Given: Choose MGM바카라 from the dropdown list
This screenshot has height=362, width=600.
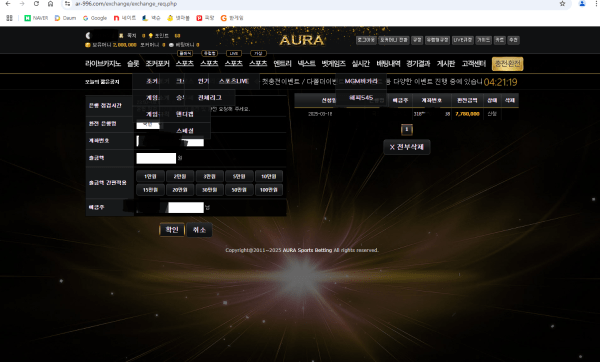Looking at the screenshot, I should pyautogui.click(x=361, y=81).
